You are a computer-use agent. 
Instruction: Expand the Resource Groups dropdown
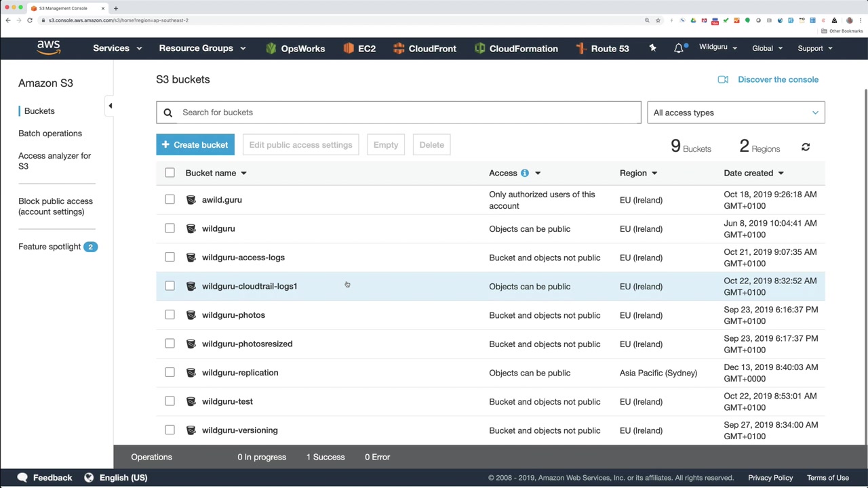(x=202, y=48)
